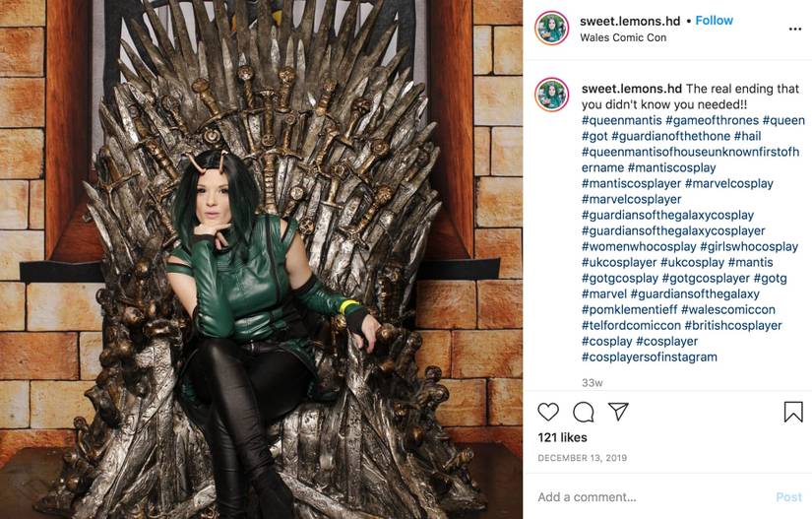Viewport: 812px width, 519px height.
Task: Open the December 13, 2019 post date link
Action: pyautogui.click(x=582, y=458)
